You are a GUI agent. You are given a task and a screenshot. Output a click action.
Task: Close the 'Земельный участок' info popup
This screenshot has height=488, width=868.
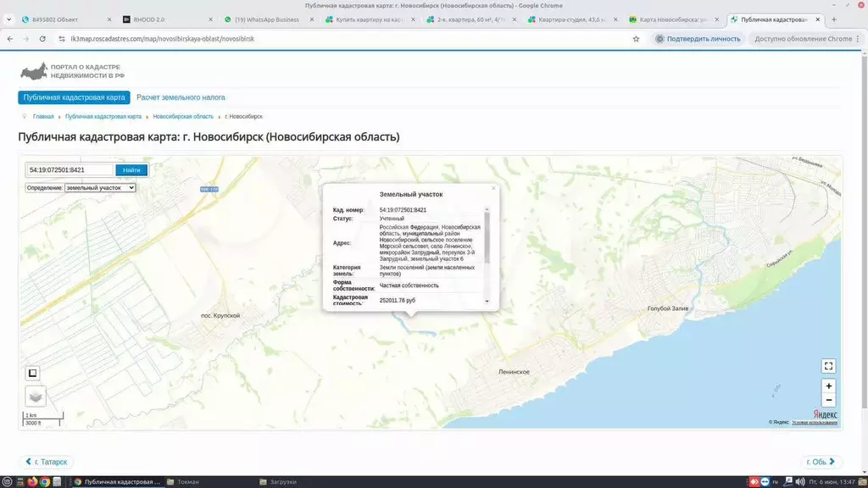(494, 188)
